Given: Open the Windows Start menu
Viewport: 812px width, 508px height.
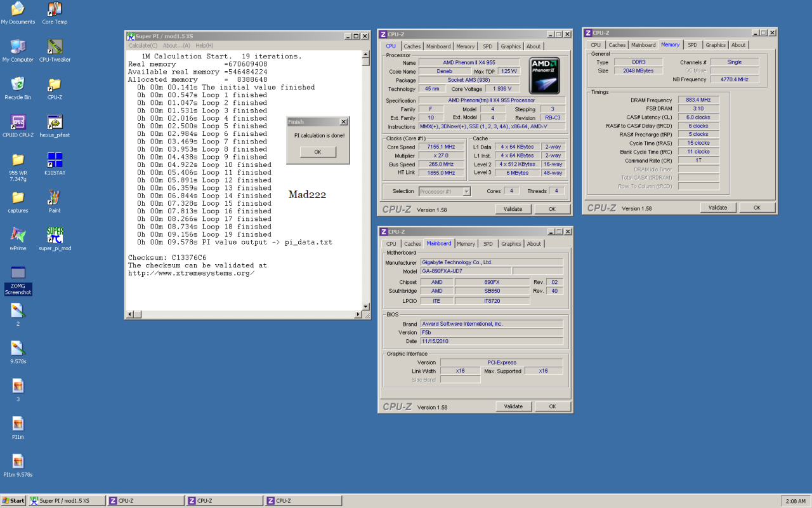Looking at the screenshot, I should point(13,500).
